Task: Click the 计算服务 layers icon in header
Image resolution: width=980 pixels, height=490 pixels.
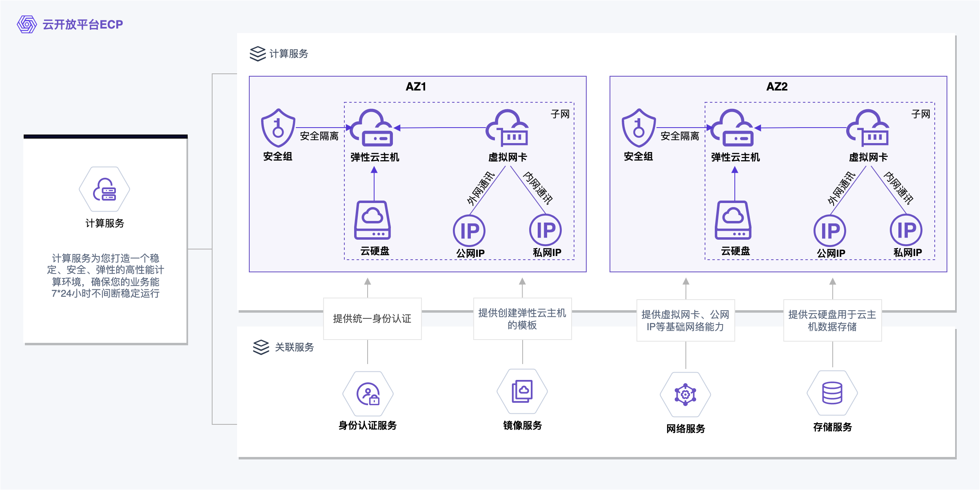Action: point(257,53)
